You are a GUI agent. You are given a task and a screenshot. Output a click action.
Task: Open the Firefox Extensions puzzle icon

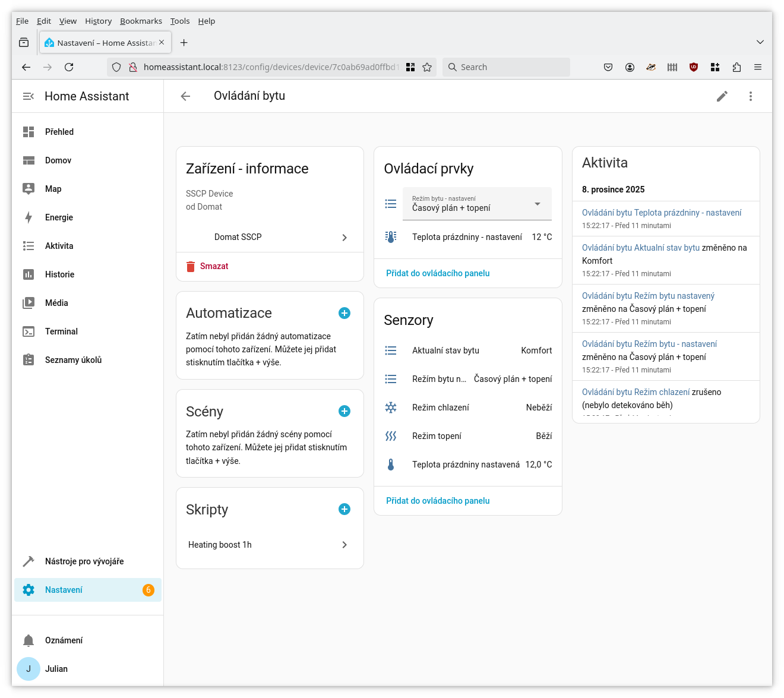736,67
